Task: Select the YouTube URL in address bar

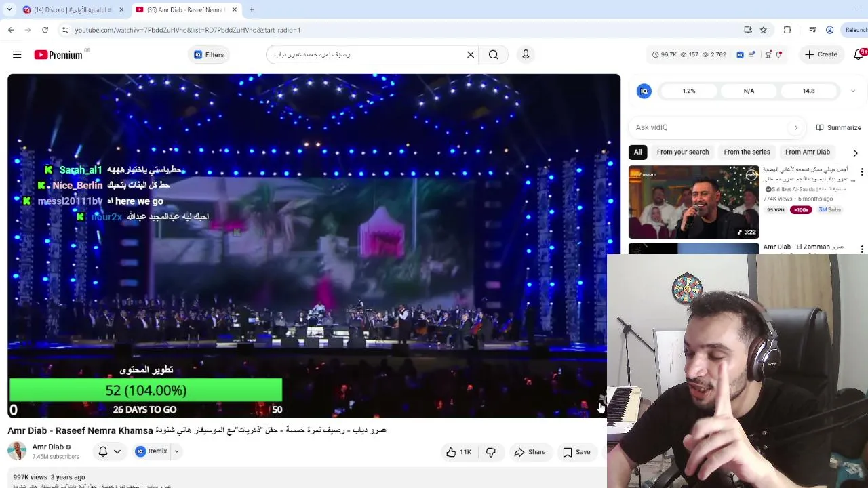Action: click(187, 30)
